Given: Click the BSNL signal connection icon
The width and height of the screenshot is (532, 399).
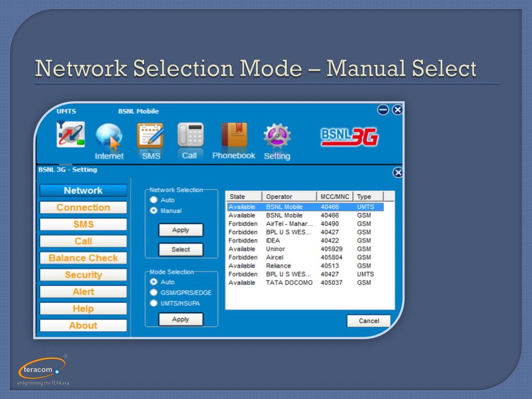Looking at the screenshot, I should pos(71,135).
